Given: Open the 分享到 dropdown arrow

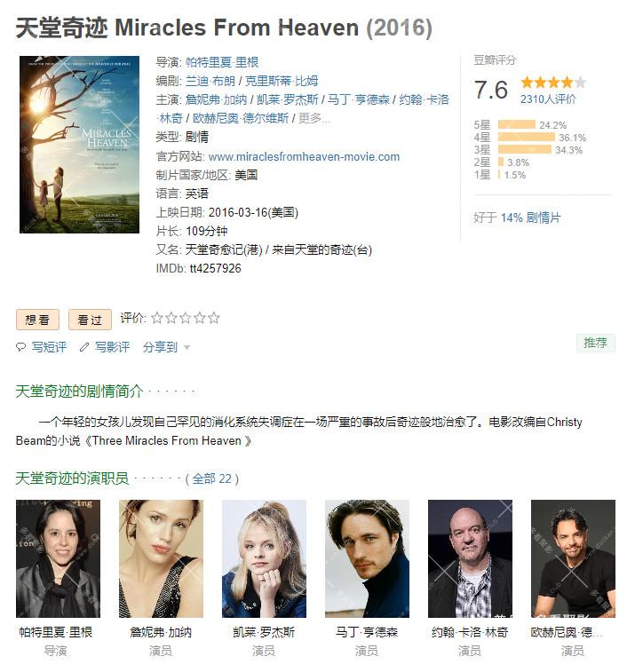Looking at the screenshot, I should click(187, 348).
